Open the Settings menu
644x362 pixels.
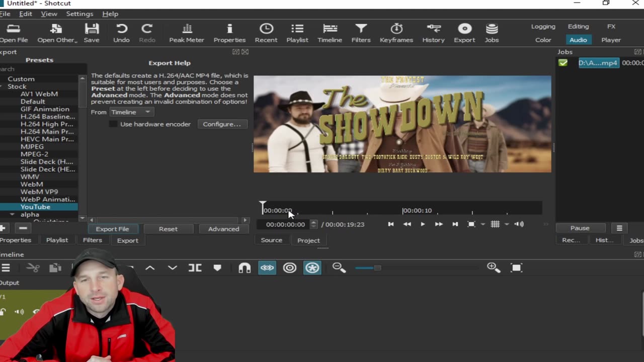79,14
